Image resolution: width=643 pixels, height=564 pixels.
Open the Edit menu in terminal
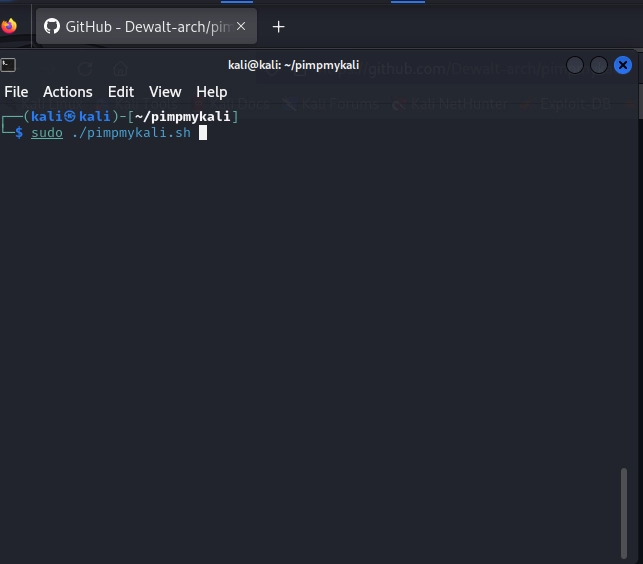click(121, 92)
